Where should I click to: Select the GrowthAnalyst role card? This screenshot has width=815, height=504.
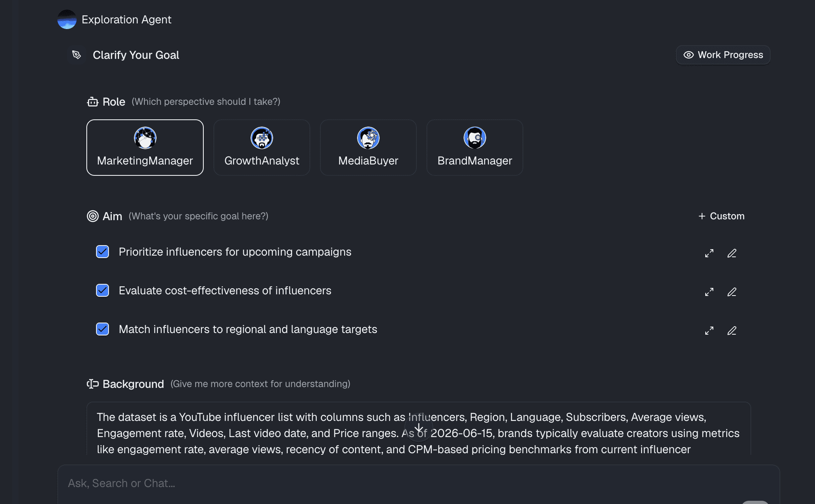(x=262, y=148)
